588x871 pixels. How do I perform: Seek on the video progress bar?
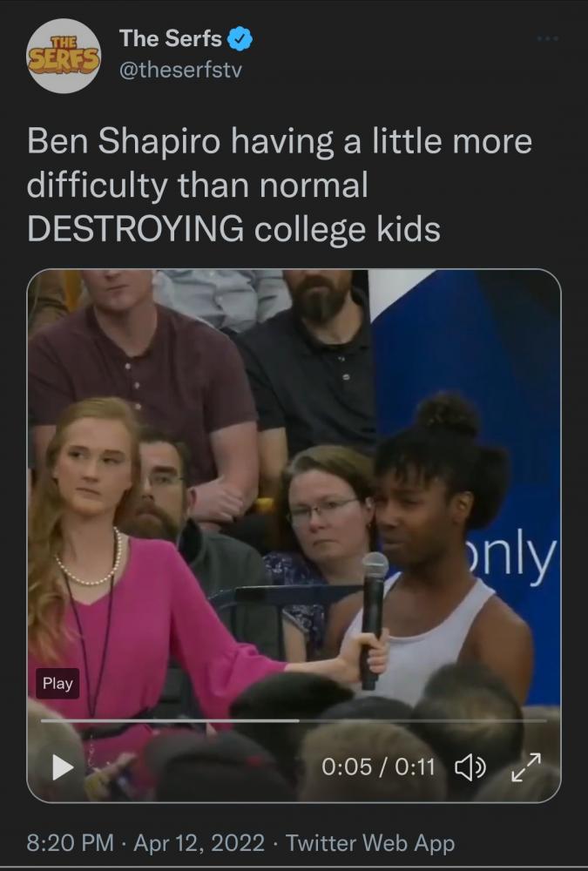tap(294, 720)
